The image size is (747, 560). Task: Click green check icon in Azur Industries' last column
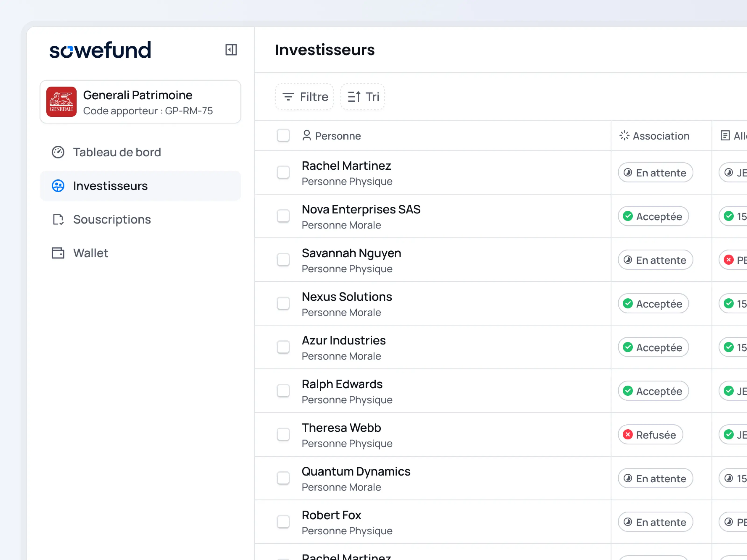pyautogui.click(x=729, y=347)
